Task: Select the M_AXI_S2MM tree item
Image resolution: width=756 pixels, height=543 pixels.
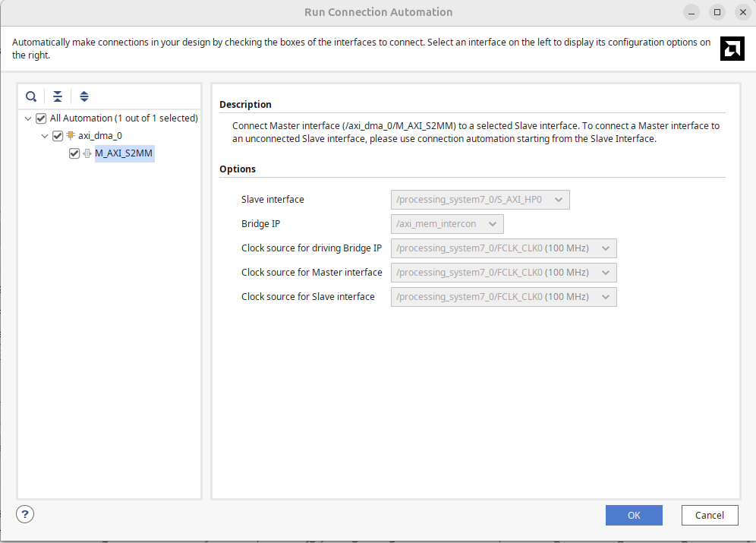Action: coord(124,153)
